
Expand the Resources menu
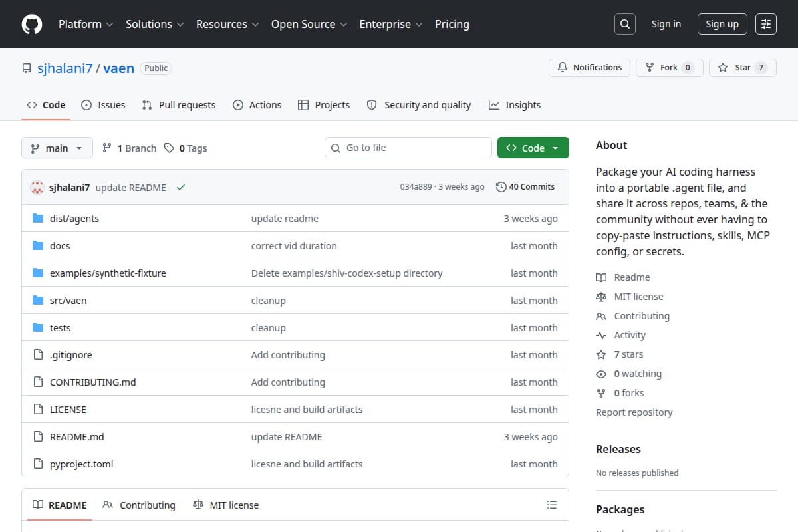pyautogui.click(x=227, y=24)
